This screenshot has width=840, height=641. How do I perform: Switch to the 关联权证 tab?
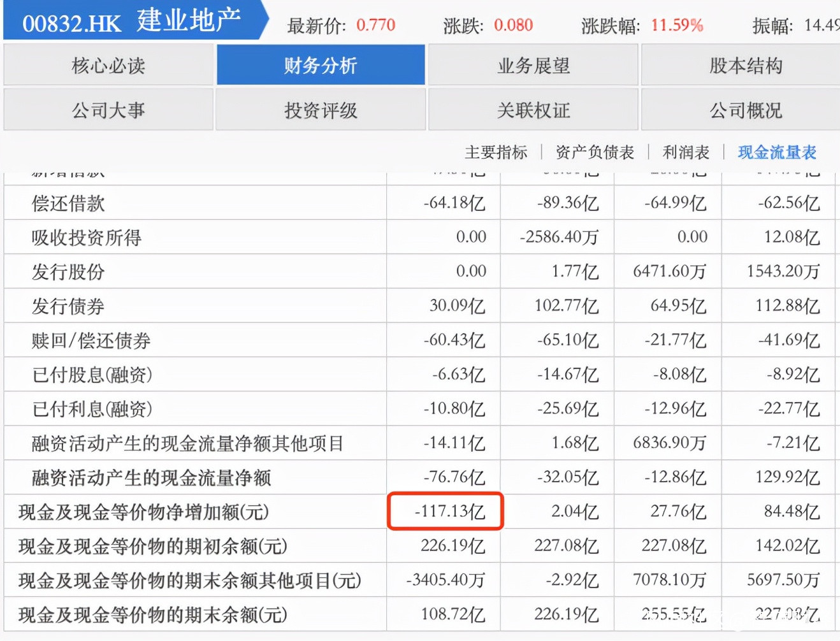pyautogui.click(x=533, y=110)
